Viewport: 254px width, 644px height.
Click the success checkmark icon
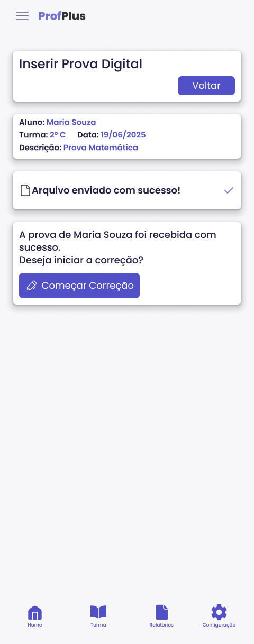[229, 190]
